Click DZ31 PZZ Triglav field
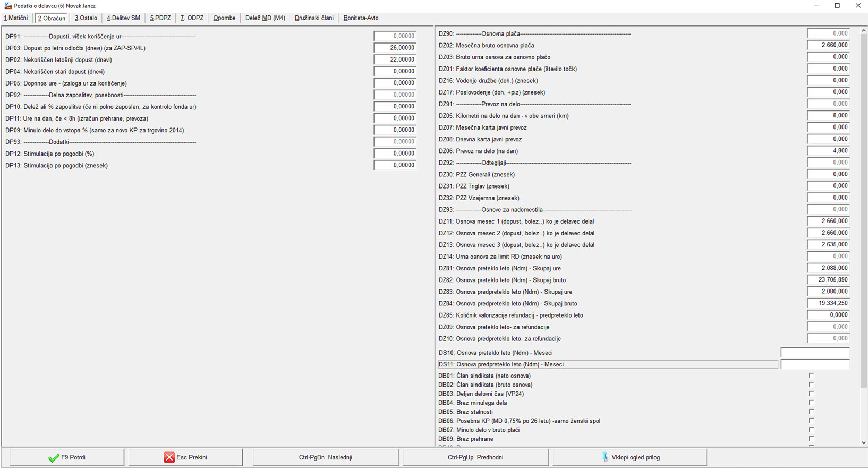The height and width of the screenshot is (469, 868). [828, 185]
